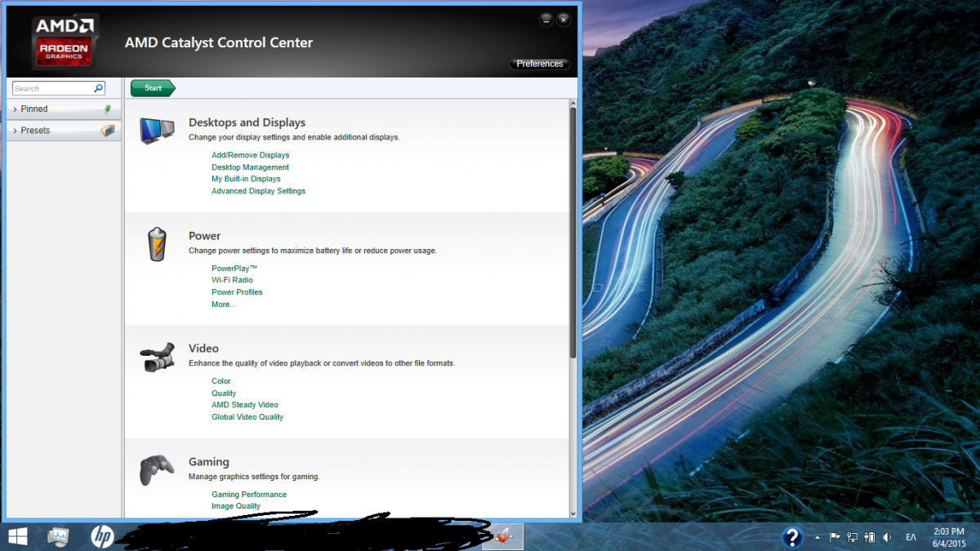Click the Power section heading
The height and width of the screenshot is (551, 980).
[x=204, y=236]
